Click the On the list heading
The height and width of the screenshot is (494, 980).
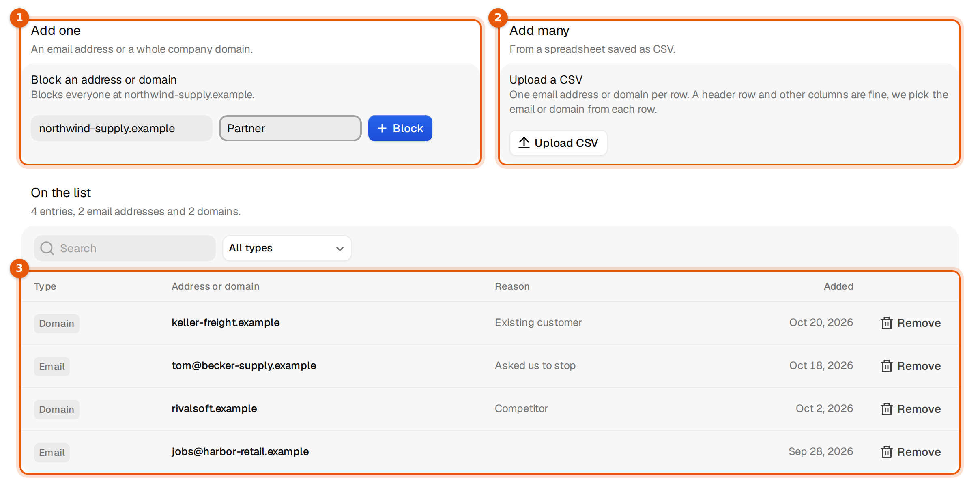click(61, 193)
